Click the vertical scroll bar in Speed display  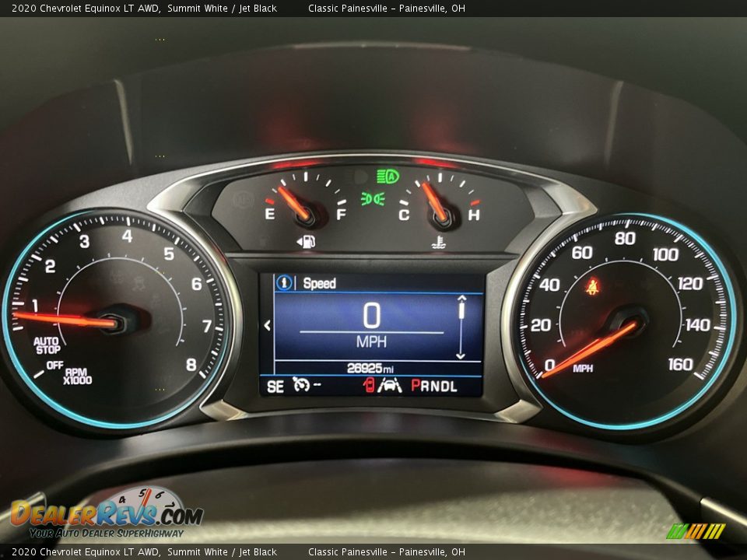461,327
